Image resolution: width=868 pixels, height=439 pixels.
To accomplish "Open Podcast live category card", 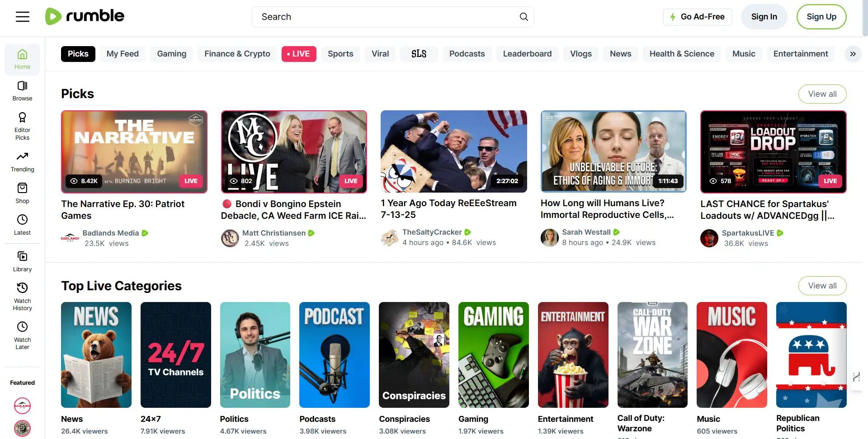I will (x=335, y=355).
